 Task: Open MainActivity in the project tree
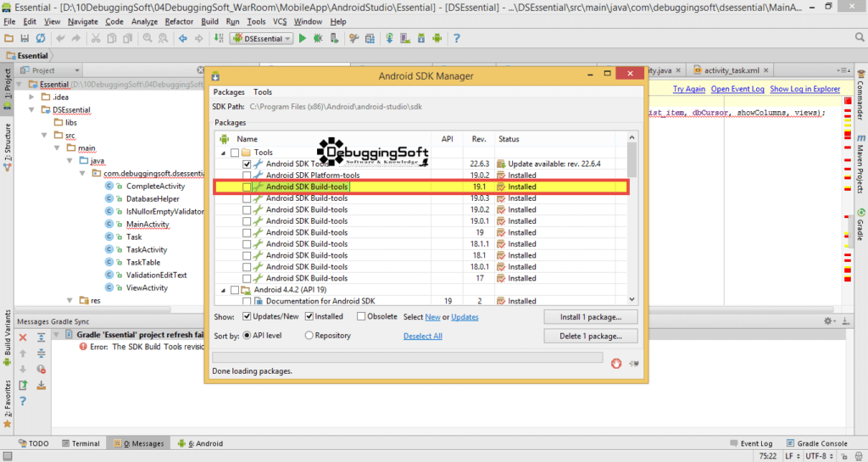click(x=147, y=224)
